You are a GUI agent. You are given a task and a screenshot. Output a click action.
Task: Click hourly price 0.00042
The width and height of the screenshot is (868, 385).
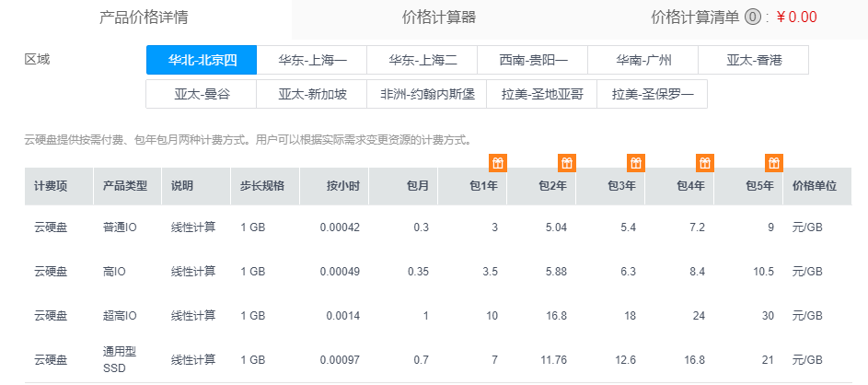pyautogui.click(x=340, y=227)
